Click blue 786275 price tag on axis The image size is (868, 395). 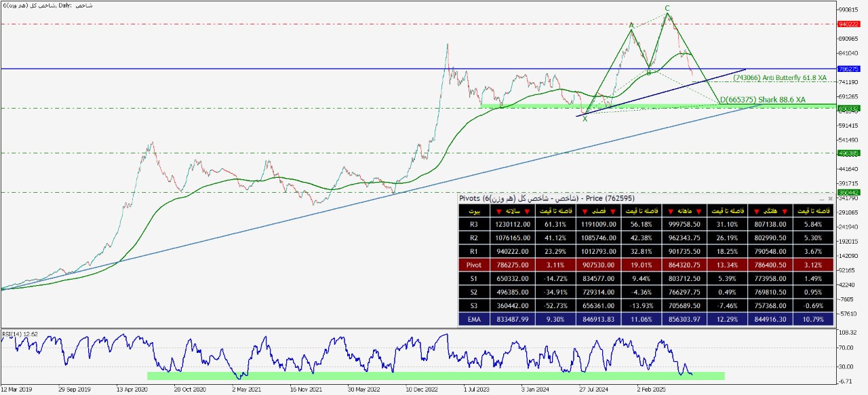pos(849,69)
